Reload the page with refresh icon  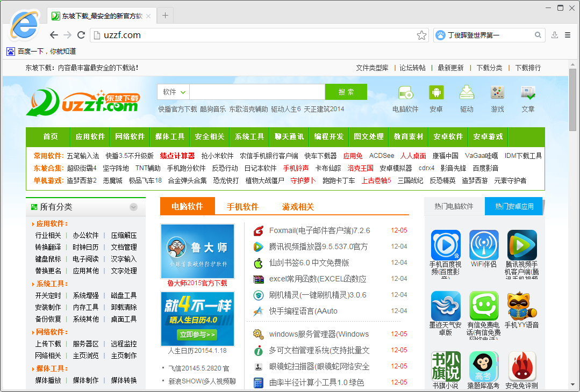(81, 35)
